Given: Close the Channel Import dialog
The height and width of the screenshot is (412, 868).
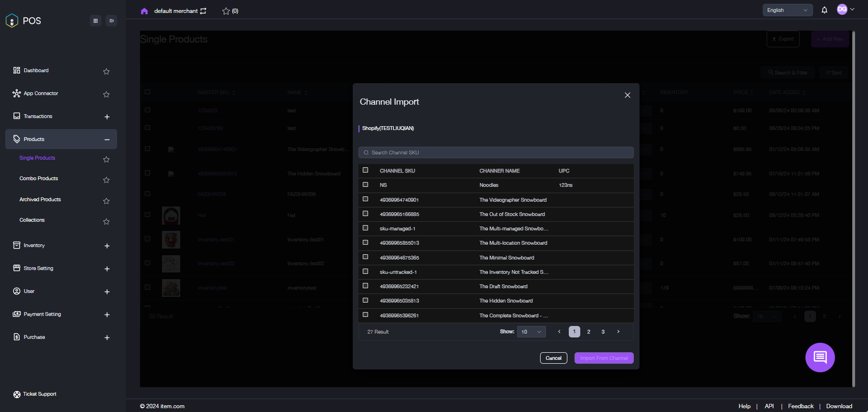Looking at the screenshot, I should click(628, 95).
